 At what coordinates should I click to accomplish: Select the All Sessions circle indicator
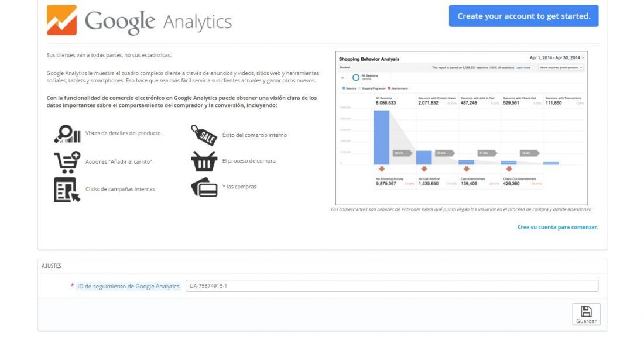tap(356, 77)
